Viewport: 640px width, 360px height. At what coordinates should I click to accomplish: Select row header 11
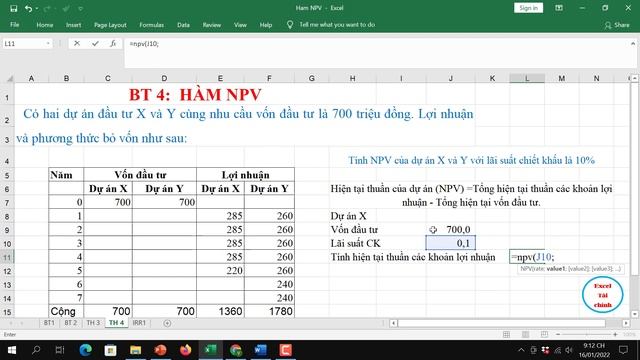(7, 258)
